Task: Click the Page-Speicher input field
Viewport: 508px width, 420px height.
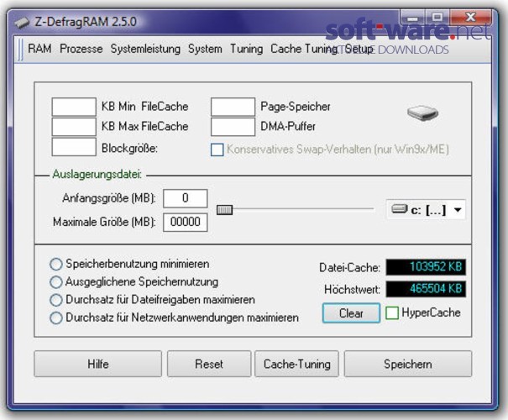Action: 233,107
